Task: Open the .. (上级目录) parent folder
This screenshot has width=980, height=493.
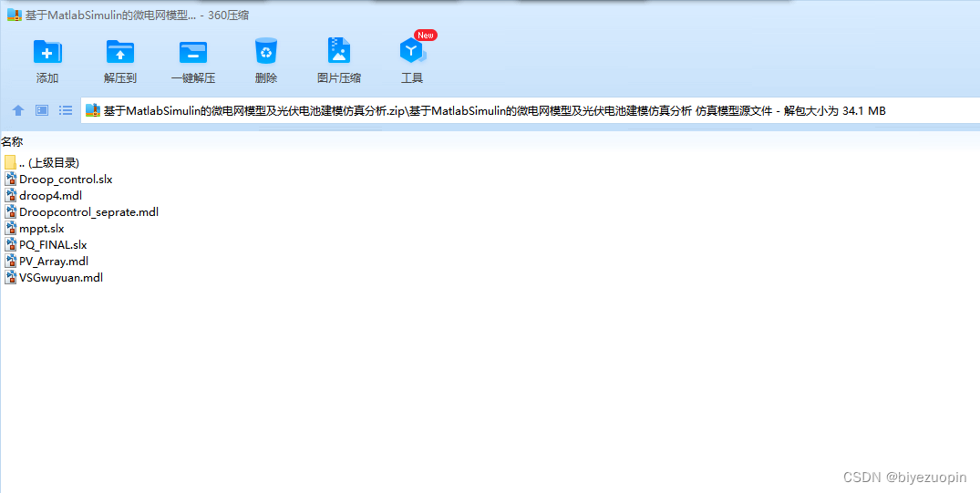Action: (x=49, y=163)
